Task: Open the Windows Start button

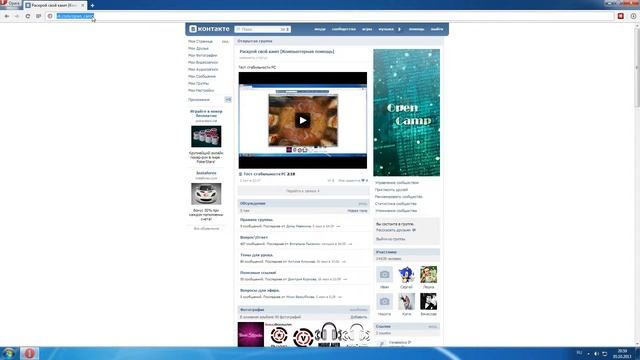Action: [8, 353]
